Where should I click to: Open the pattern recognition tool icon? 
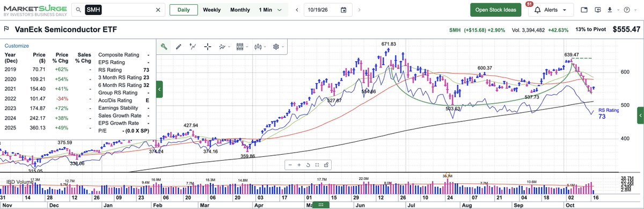click(222, 47)
